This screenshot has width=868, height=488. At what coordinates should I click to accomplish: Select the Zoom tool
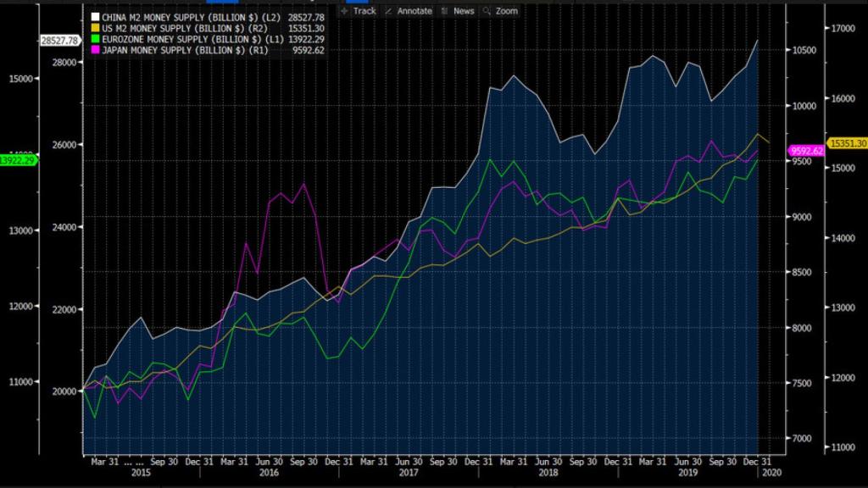[x=500, y=11]
